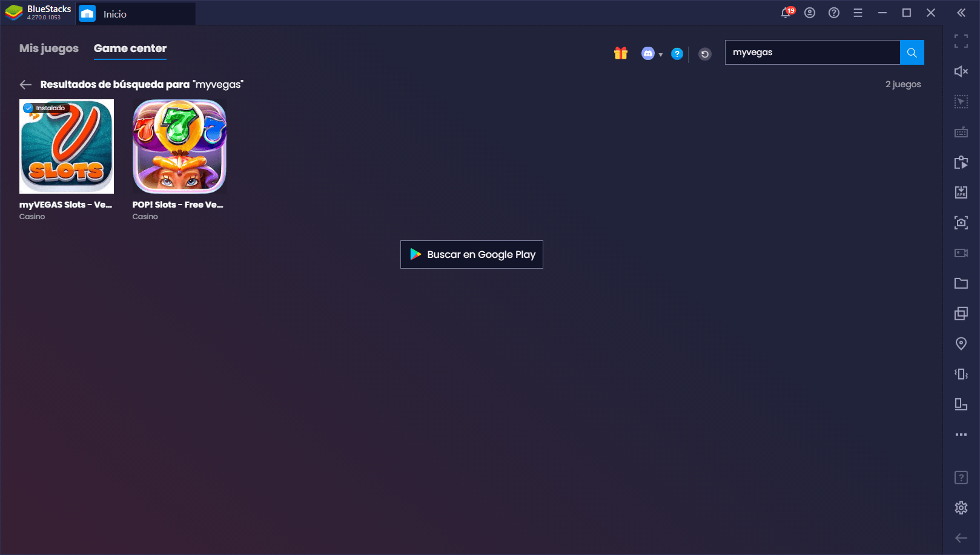This screenshot has height=555, width=980.
Task: Click blue help circle near search
Action: [x=677, y=54]
